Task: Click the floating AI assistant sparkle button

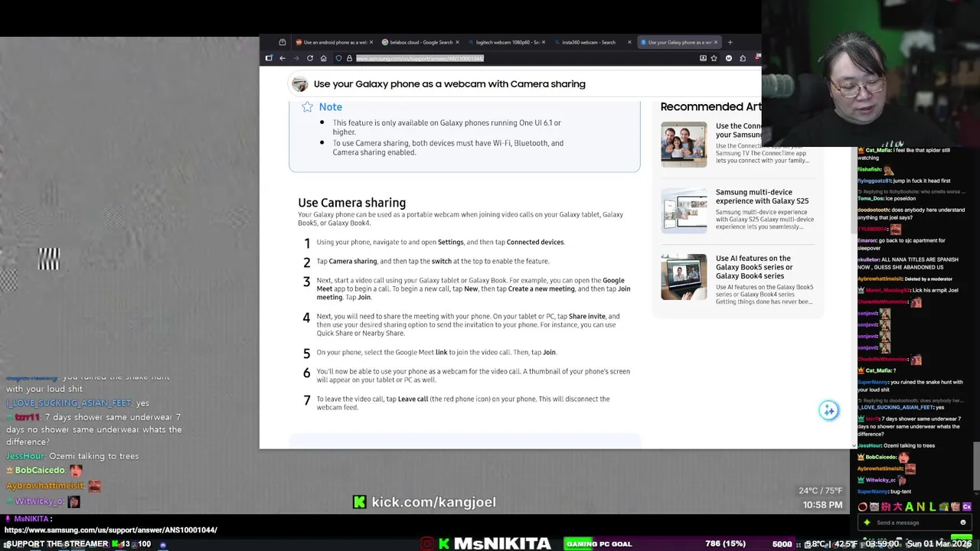Action: 828,410
